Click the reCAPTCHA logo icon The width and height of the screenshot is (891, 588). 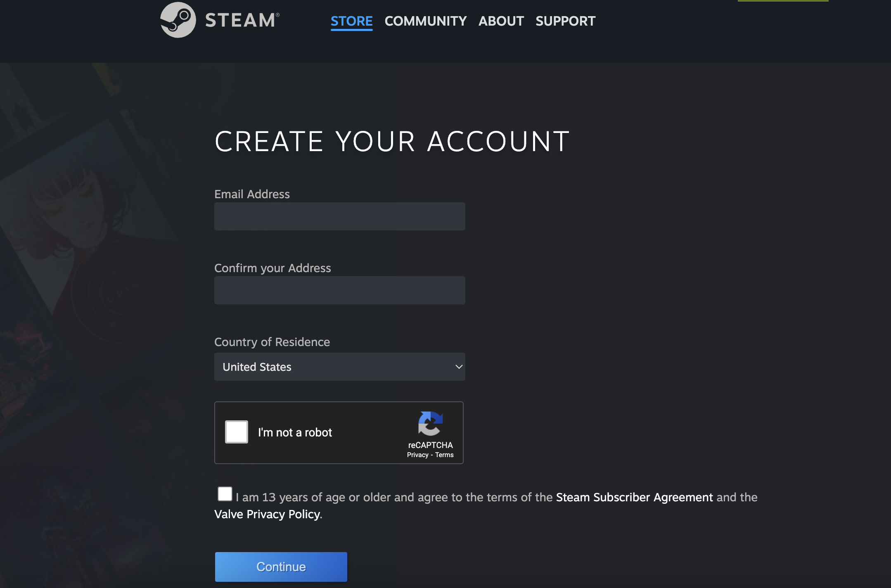[x=430, y=423]
